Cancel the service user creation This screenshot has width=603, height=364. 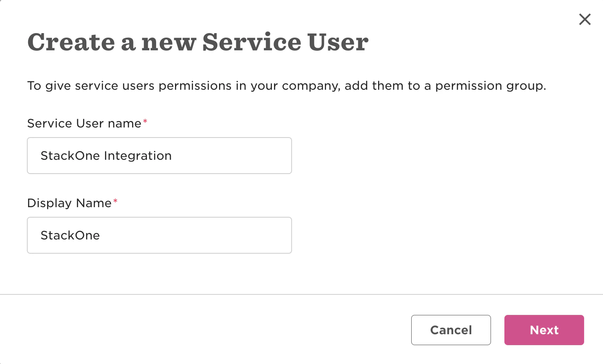(x=451, y=330)
